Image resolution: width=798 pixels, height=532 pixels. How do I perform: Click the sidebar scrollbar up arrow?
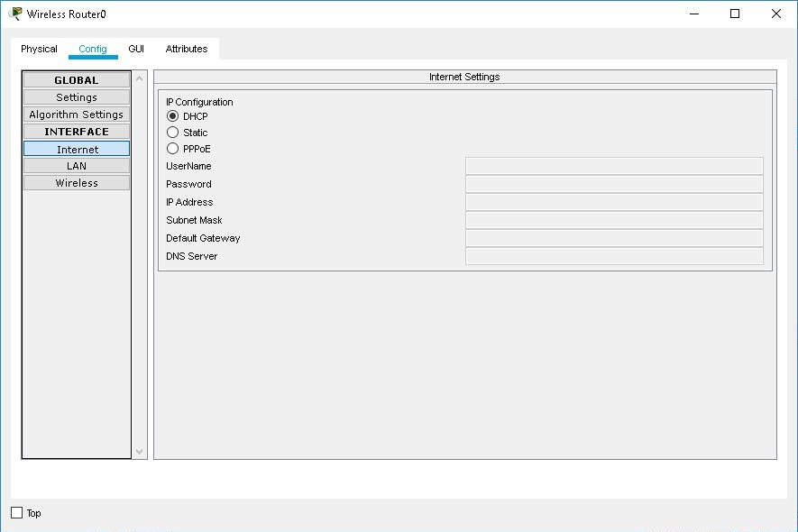pos(138,77)
